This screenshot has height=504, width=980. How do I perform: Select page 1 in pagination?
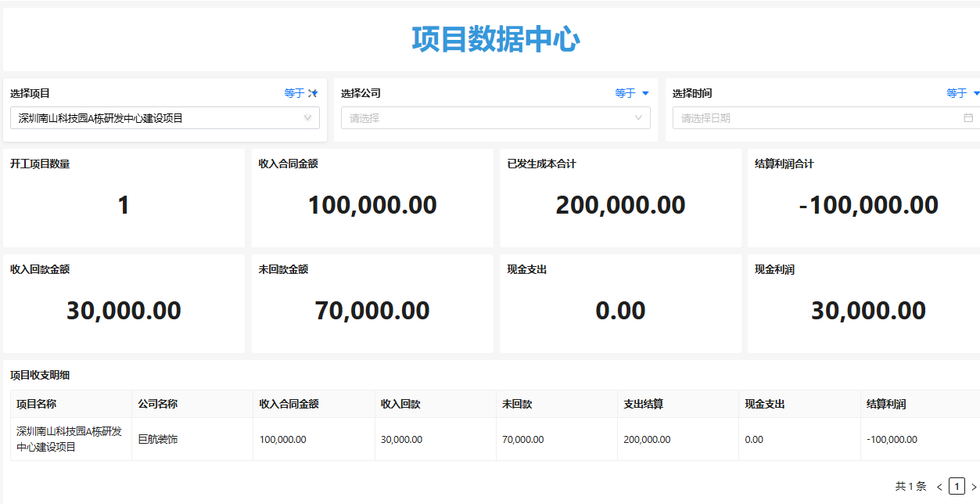click(x=957, y=487)
